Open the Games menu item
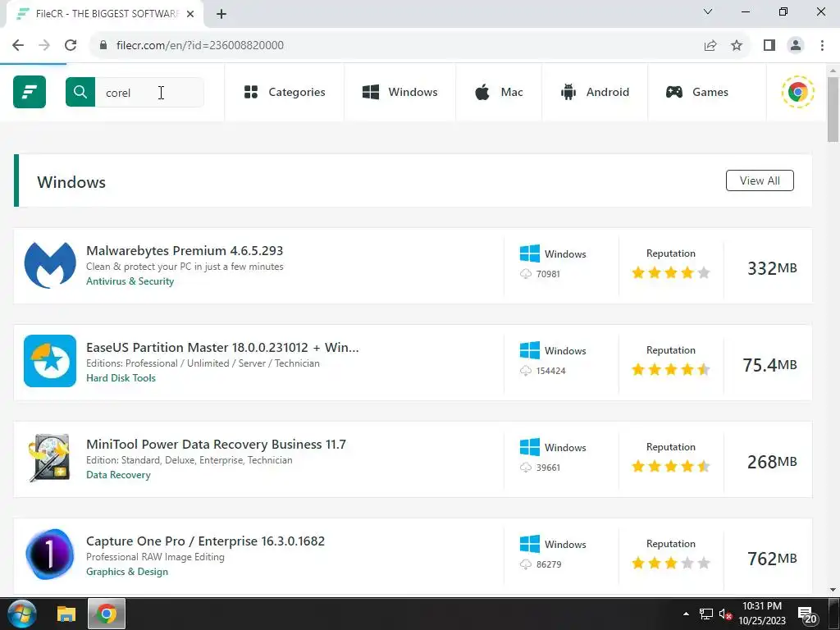This screenshot has width=840, height=630. point(697,92)
